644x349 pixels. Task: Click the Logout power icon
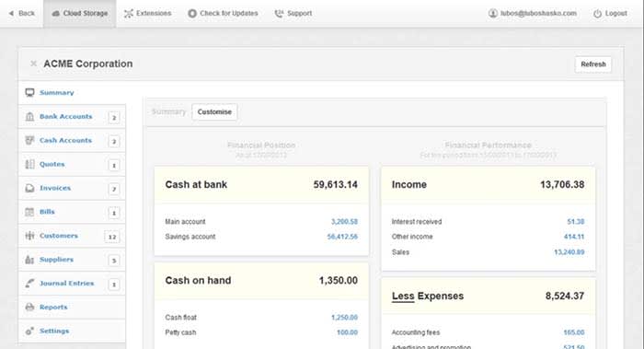pyautogui.click(x=597, y=14)
